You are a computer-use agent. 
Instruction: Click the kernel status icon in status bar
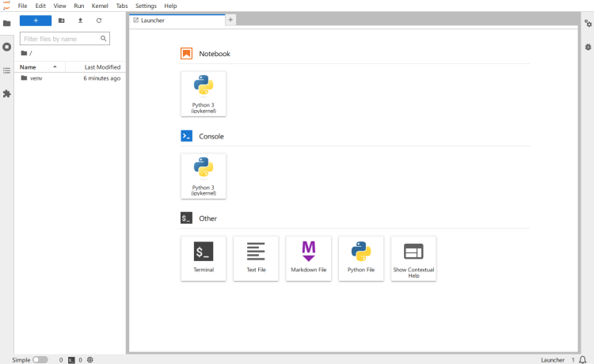[89, 360]
